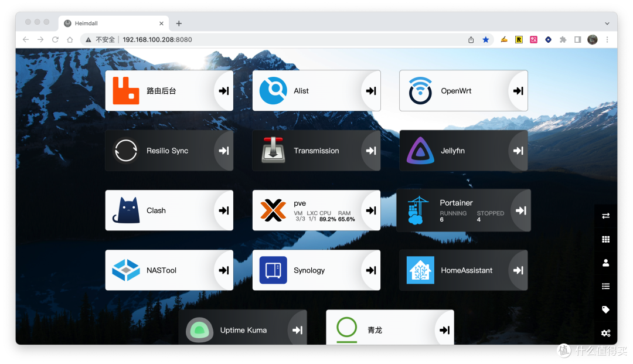Click the OpenWrt wifi icon
This screenshot has height=364, width=633.
pyautogui.click(x=420, y=91)
